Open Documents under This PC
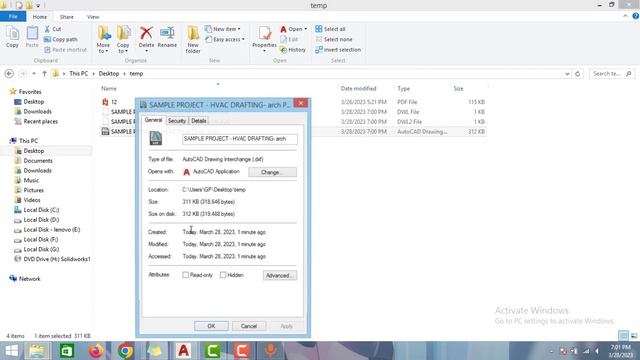Screen dimensions: 640x360 [x=38, y=160]
